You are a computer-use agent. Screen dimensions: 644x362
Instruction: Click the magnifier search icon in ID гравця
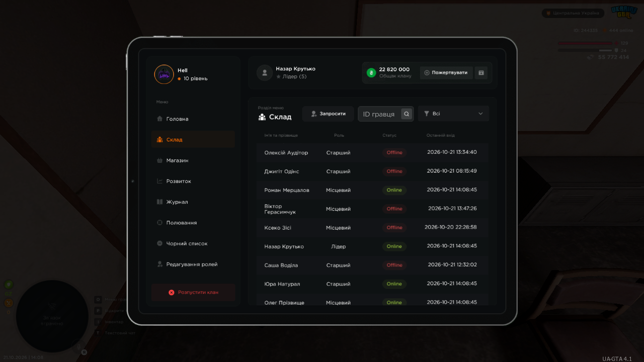407,114
